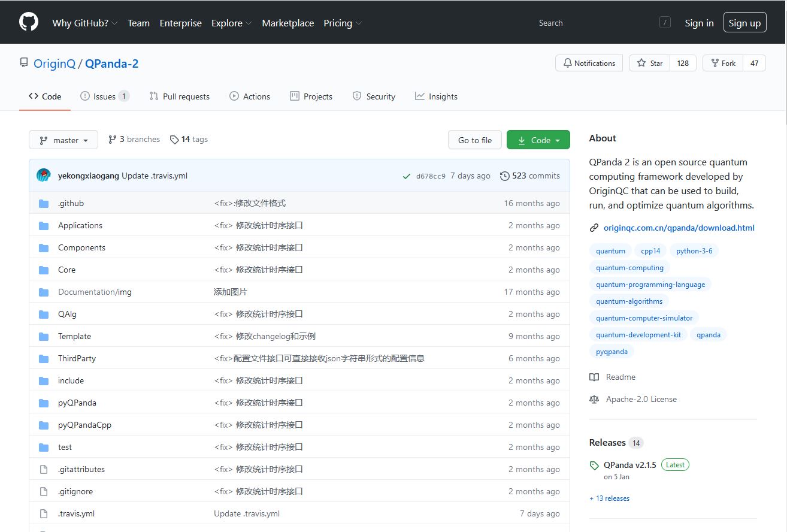Image resolution: width=787 pixels, height=532 pixels.
Task: Open the Team page
Action: (x=138, y=23)
